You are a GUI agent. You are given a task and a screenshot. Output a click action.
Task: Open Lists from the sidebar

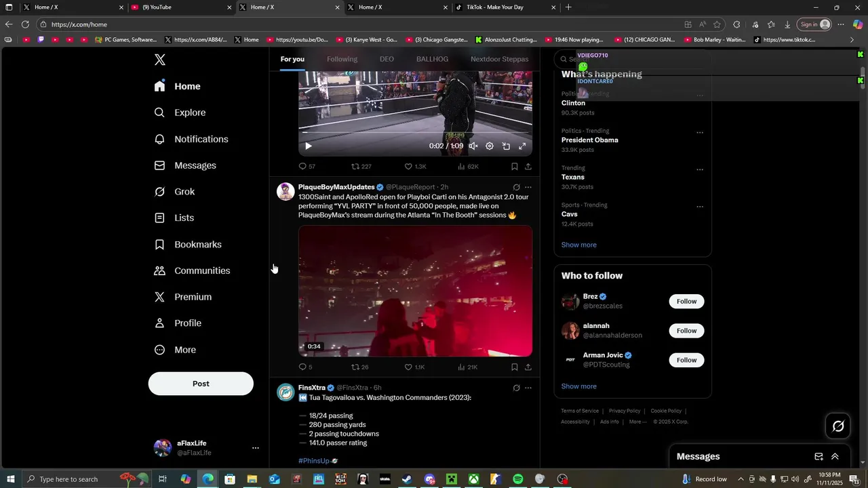click(174, 218)
